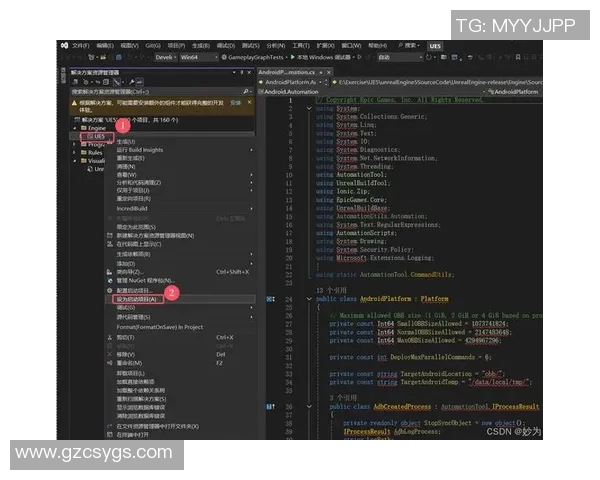Screen dimensions: 600x480
Task: Collapse the Visualizers folder arrow
Action: [x=75, y=161]
